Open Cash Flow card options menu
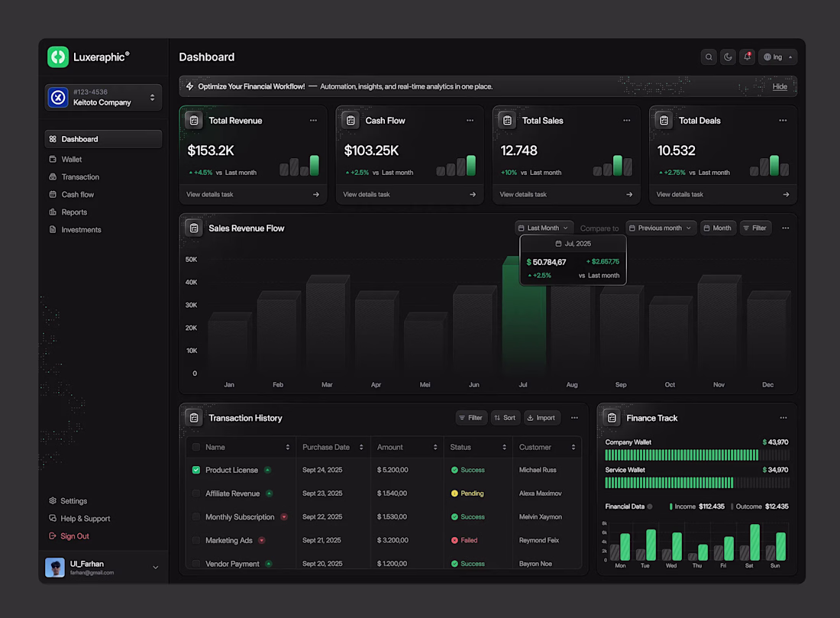The height and width of the screenshot is (618, 840). [470, 121]
